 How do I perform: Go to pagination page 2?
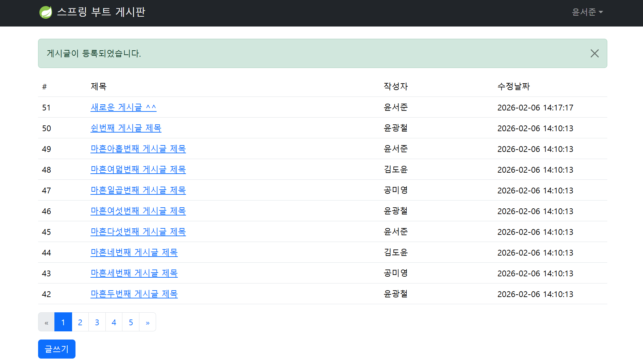click(80, 322)
